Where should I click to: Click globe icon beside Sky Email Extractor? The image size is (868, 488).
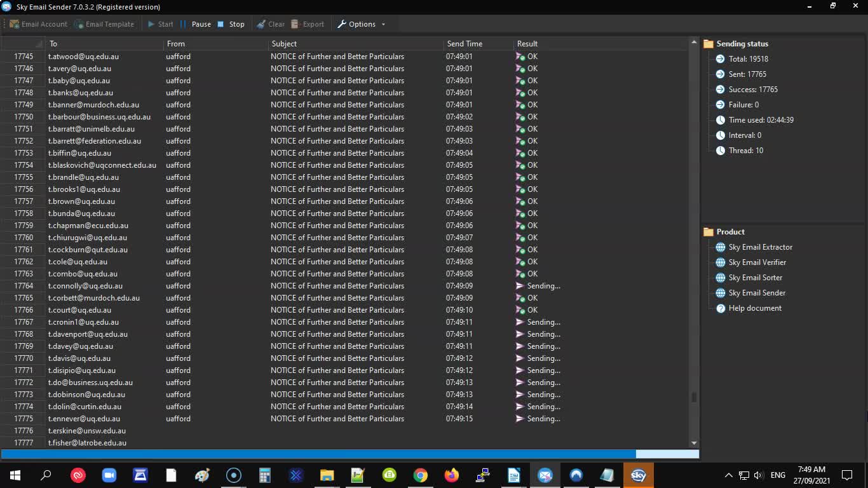pos(721,247)
